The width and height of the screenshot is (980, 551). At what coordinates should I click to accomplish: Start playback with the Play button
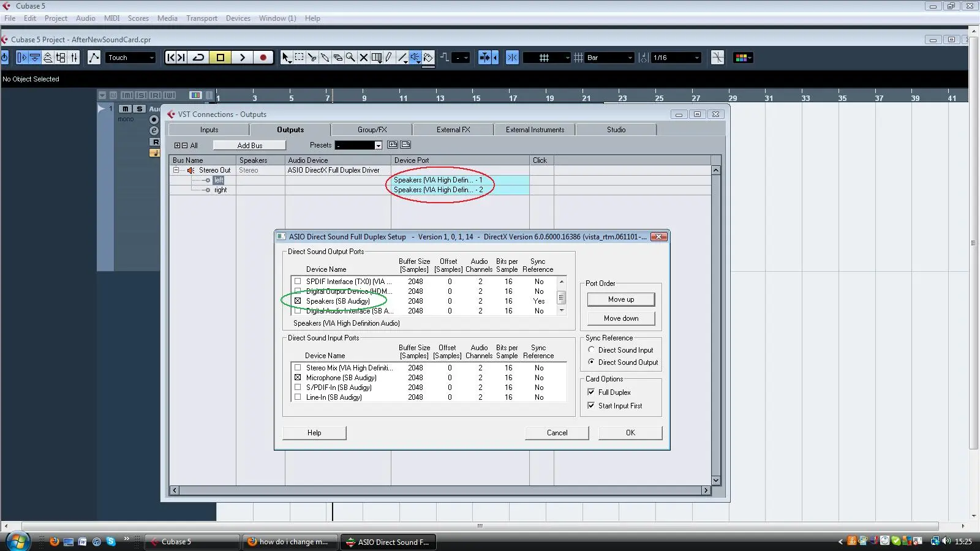pos(243,58)
